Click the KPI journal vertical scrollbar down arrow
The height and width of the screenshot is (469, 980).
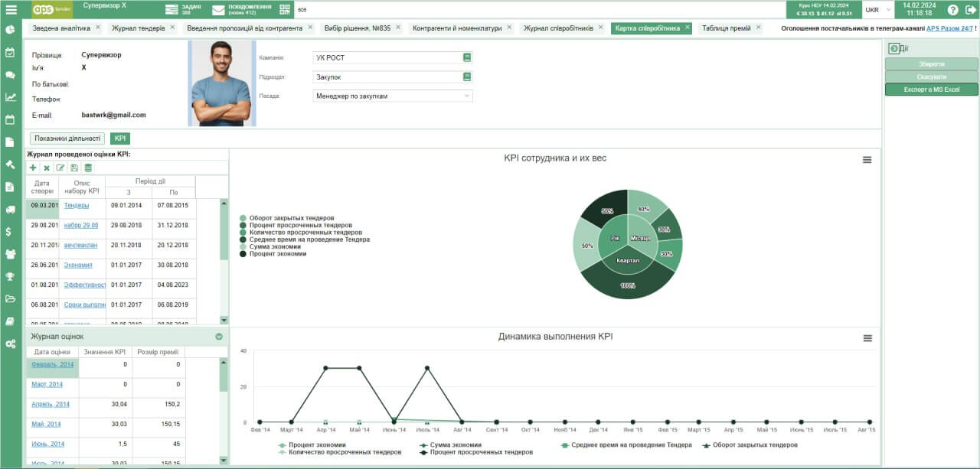(224, 320)
